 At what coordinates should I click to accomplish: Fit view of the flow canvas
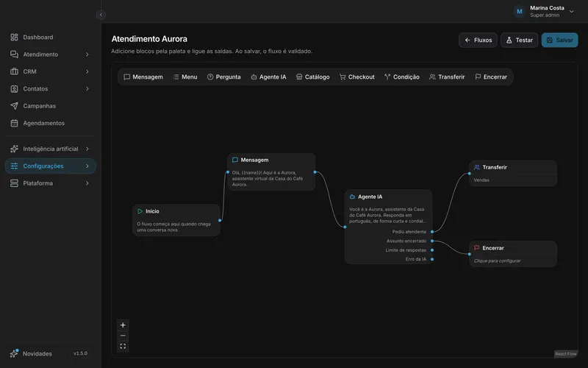(123, 346)
